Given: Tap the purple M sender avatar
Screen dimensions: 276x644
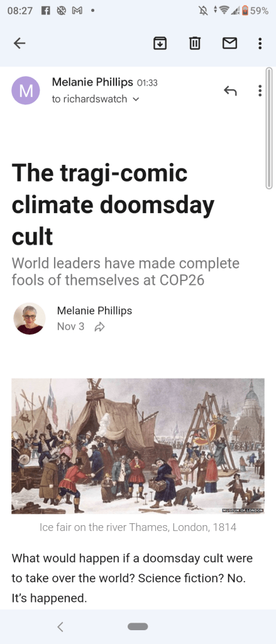Looking at the screenshot, I should point(26,91).
